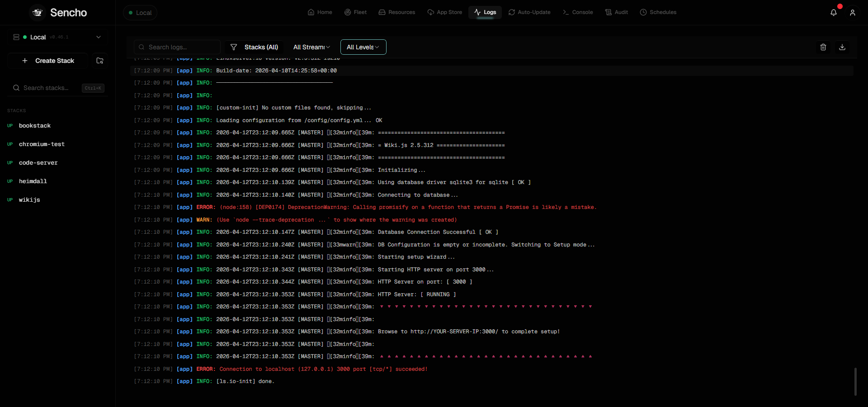The image size is (868, 407).
Task: Click Create Stack button
Action: point(48,61)
